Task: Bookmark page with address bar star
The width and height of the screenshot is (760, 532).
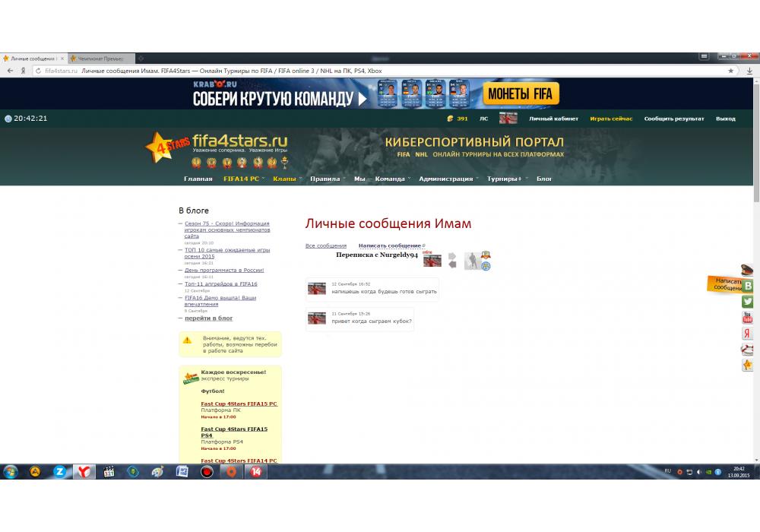Action: 731,71
